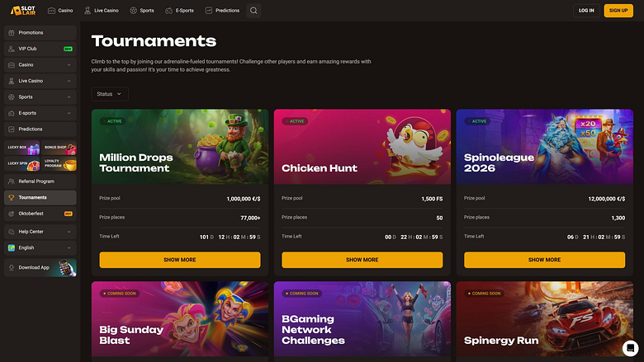Click the 12,000,000 €/$ prize pool value
The image size is (644, 362).
point(607,199)
